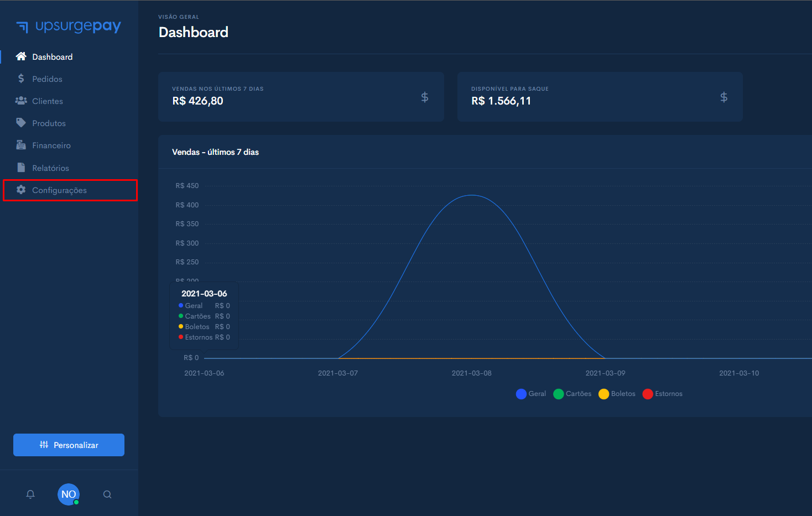Viewport: 812px width, 516px height.
Task: Click the R$ 400 axis label
Action: (x=187, y=205)
